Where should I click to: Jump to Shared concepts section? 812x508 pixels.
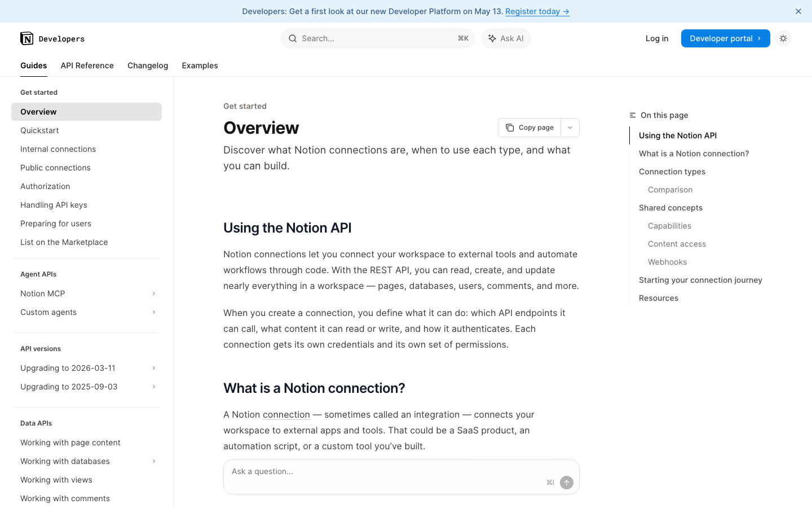tap(670, 208)
